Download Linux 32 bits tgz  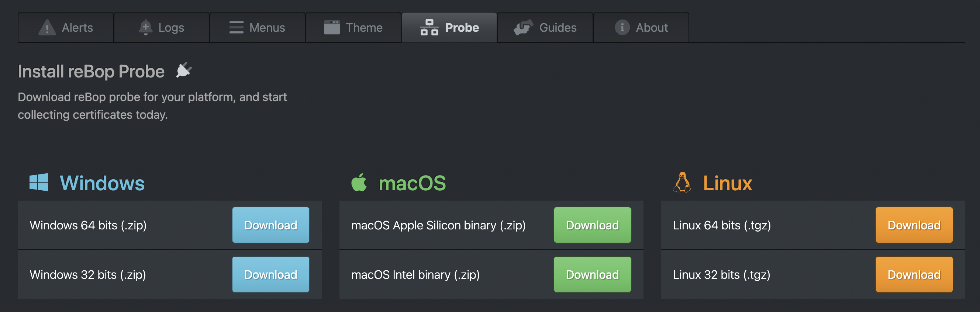coord(914,274)
